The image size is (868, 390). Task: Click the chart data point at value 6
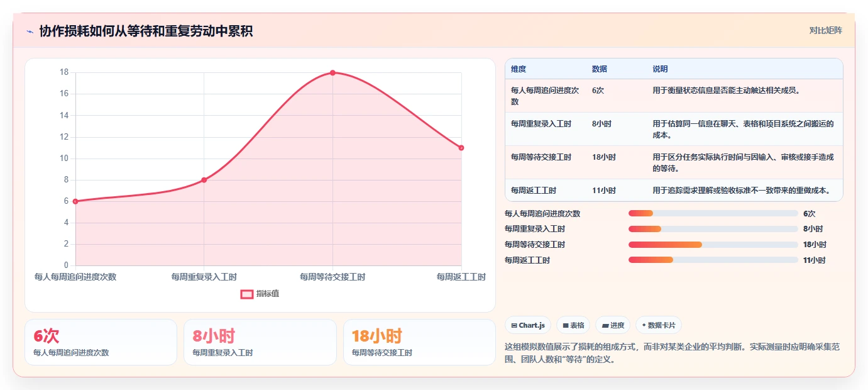tap(75, 201)
